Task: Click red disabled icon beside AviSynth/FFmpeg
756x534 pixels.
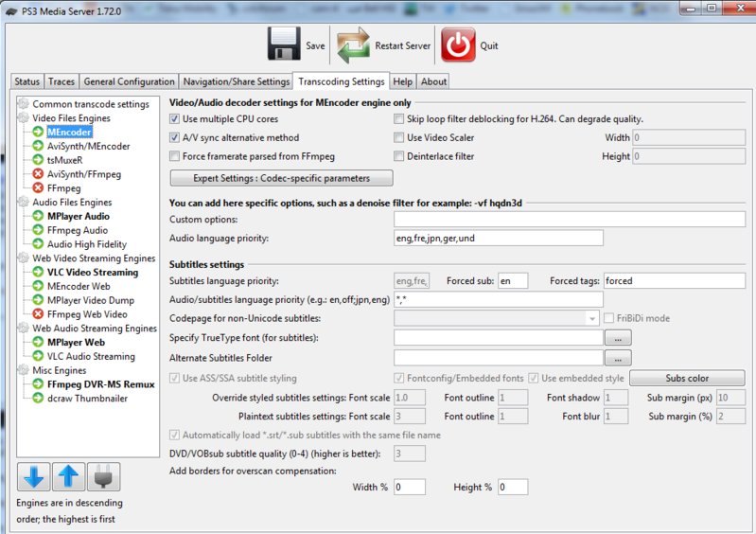Action: pos(38,173)
